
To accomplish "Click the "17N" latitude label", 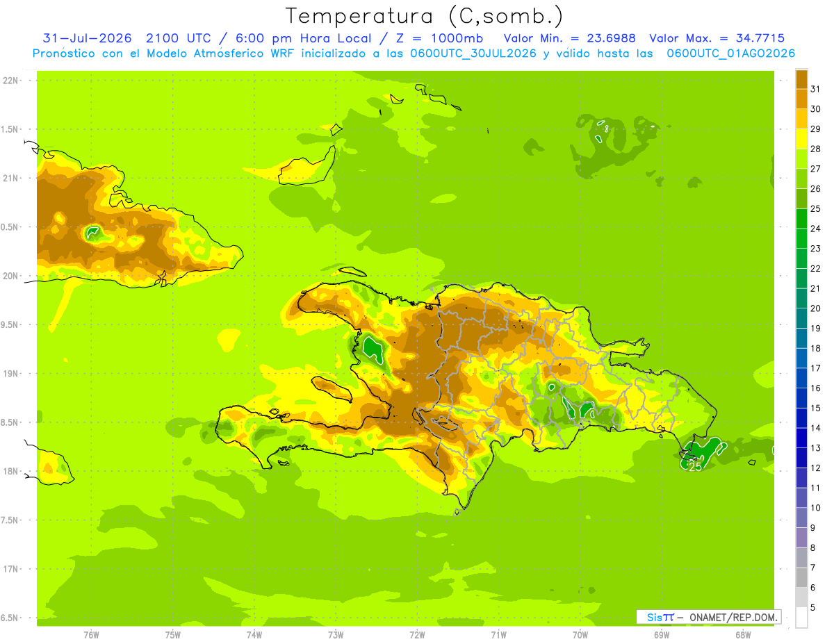I will 10,569.
